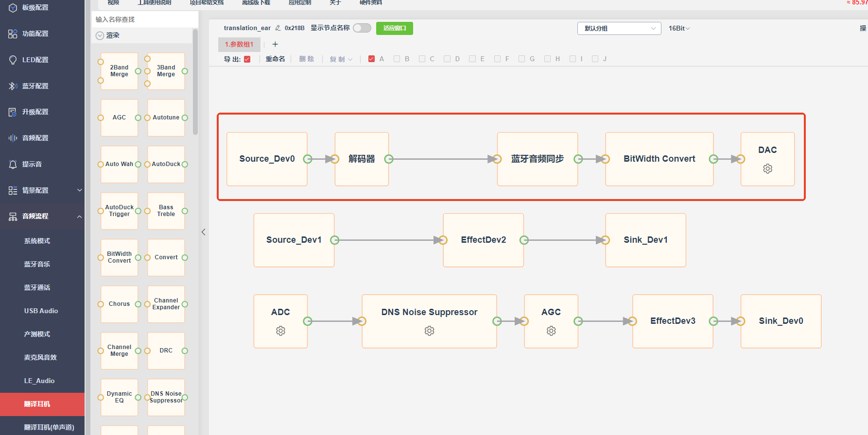Click the edit pencil next to translation_ear
The image size is (868, 435).
pyautogui.click(x=278, y=28)
